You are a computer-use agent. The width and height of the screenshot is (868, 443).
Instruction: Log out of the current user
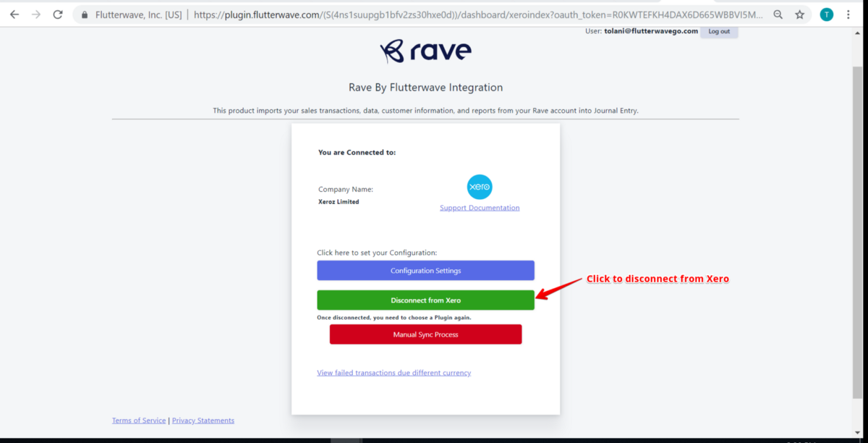[719, 31]
